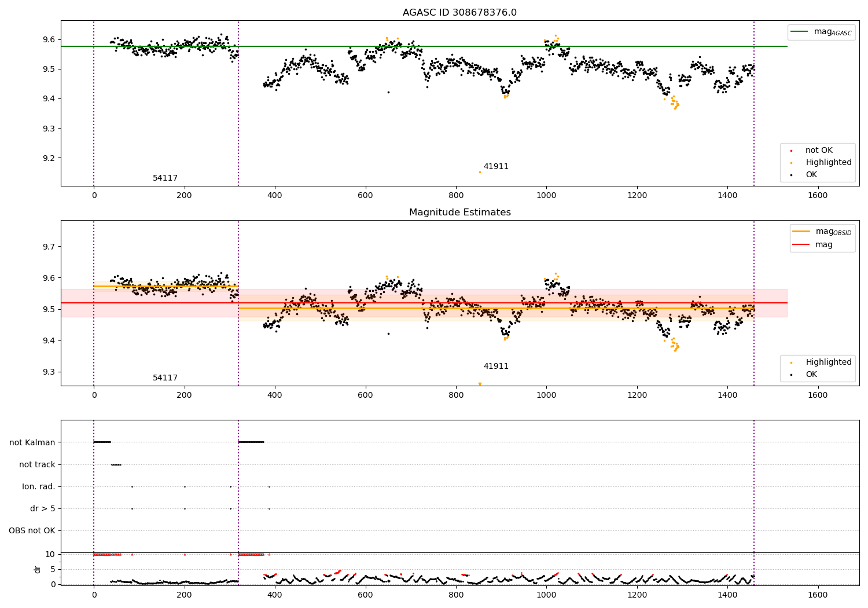Click the 'AGASC ID 308678376.0' plot title
Screen dimensions: 868x608
tap(459, 13)
